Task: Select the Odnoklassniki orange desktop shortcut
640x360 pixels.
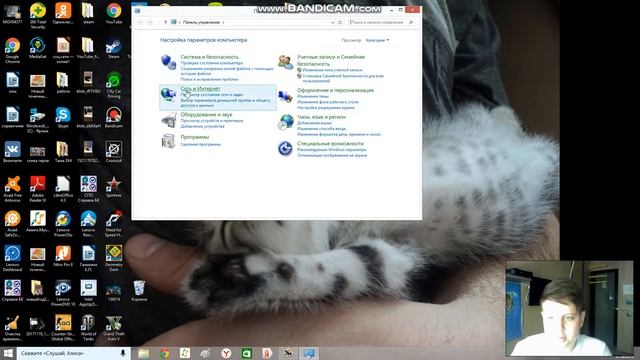Action: click(x=63, y=13)
